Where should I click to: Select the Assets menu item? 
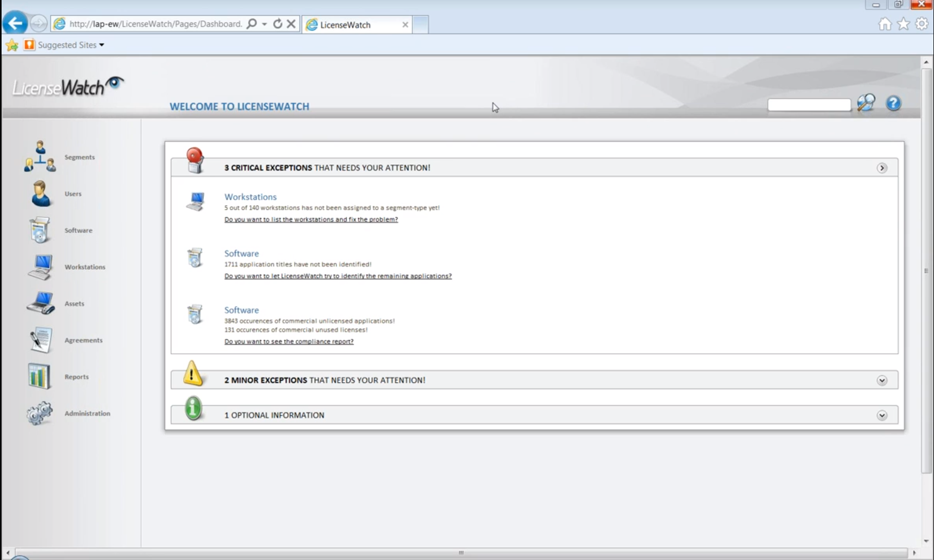74,303
